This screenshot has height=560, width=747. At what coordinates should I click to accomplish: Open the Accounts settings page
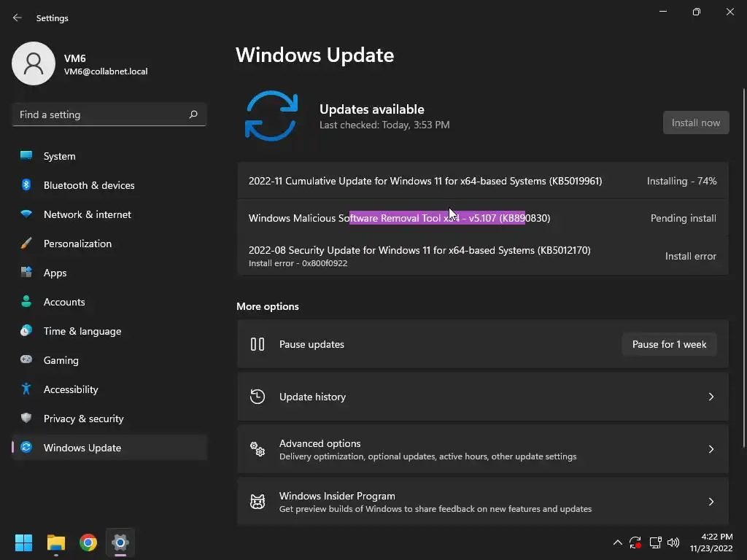(109, 301)
